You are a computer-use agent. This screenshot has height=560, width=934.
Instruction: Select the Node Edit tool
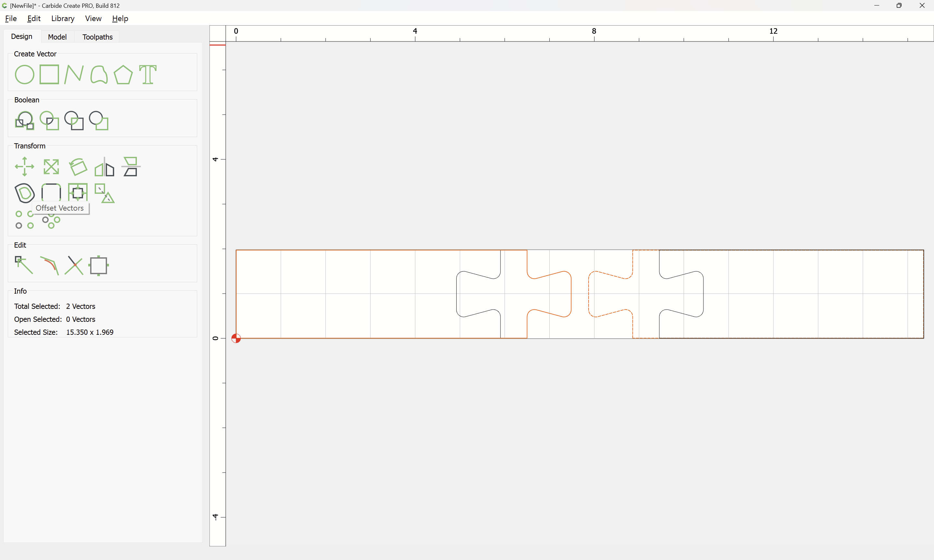(24, 265)
